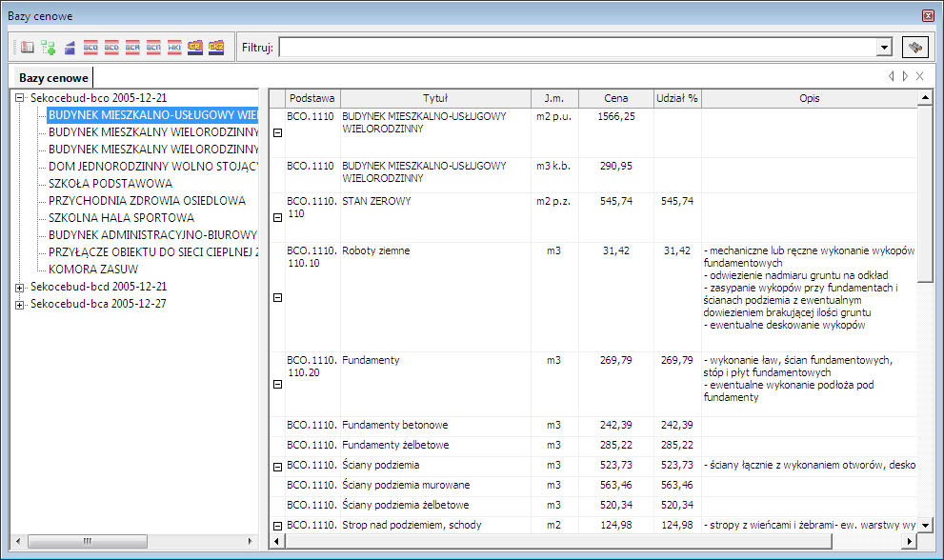Click the tree panel's scrollbar left arrow
This screenshot has height=560, width=944.
coord(18,541)
